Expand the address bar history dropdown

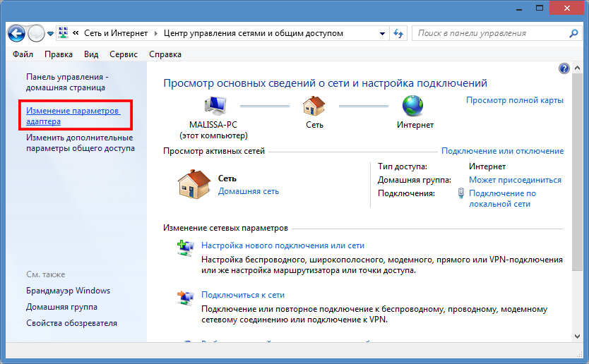coord(382,33)
